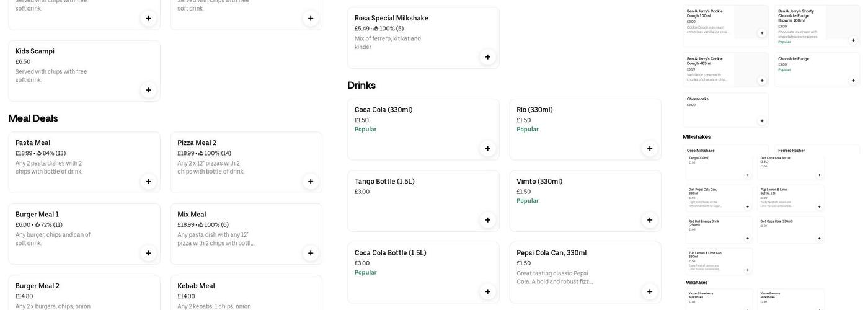The width and height of the screenshot is (868, 310).
Task: Add Pasta Meal deal with plus icon
Action: point(148,182)
